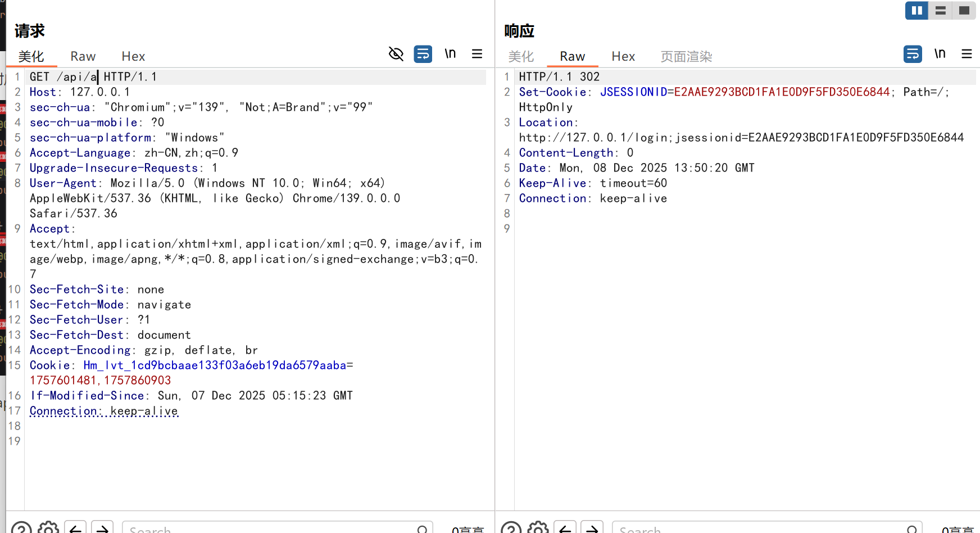Click the Keep-Alive: timeout=60 line
Screen dimensions: 980x533
coord(593,183)
